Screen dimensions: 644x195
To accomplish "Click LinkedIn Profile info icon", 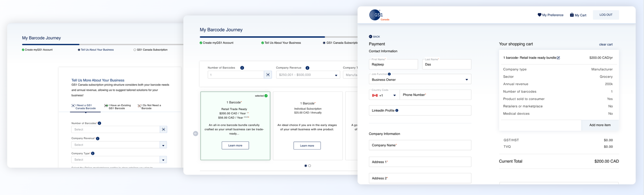I will (x=397, y=110).
